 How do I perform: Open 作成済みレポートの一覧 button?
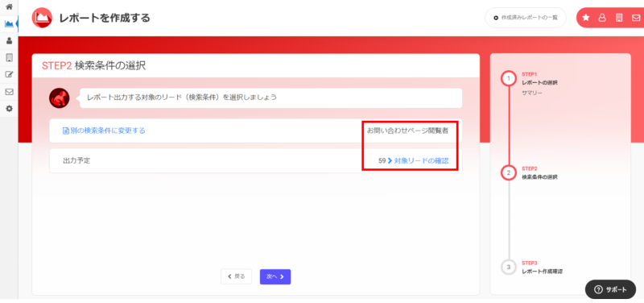(526, 18)
